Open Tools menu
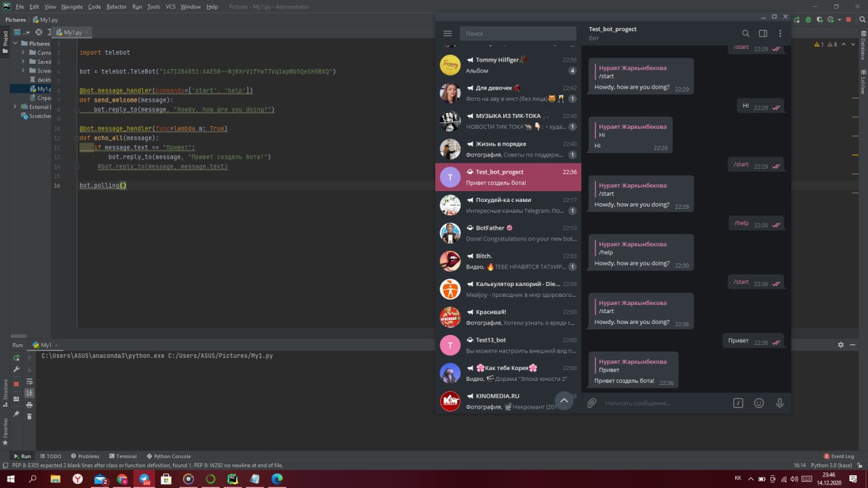Screen dimensions: 868x488 coord(154,7)
